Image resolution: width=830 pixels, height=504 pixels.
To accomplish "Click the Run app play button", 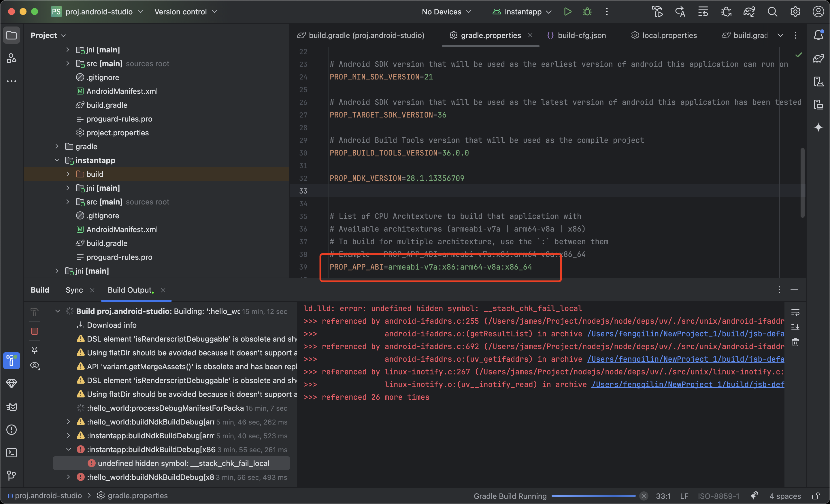I will 567,12.
